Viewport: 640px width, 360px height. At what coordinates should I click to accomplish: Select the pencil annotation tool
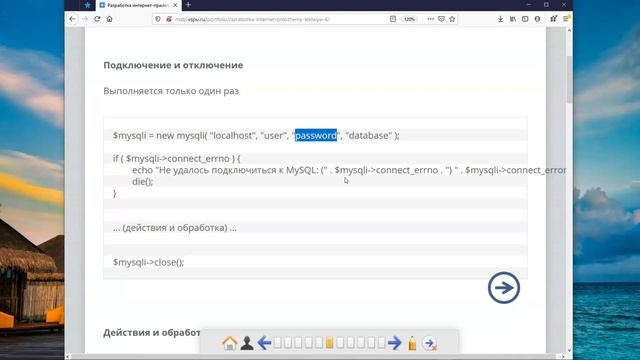(412, 343)
